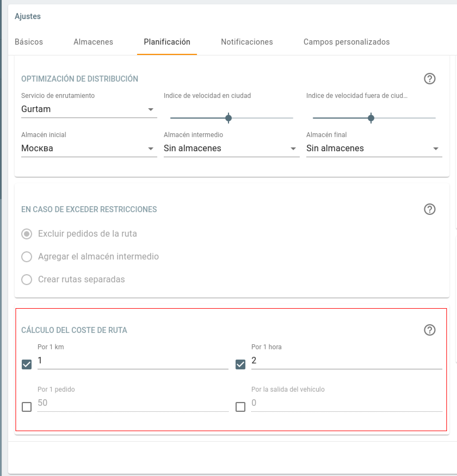This screenshot has height=476, width=457.
Task: Click the Por 1 km value field
Action: tap(133, 361)
